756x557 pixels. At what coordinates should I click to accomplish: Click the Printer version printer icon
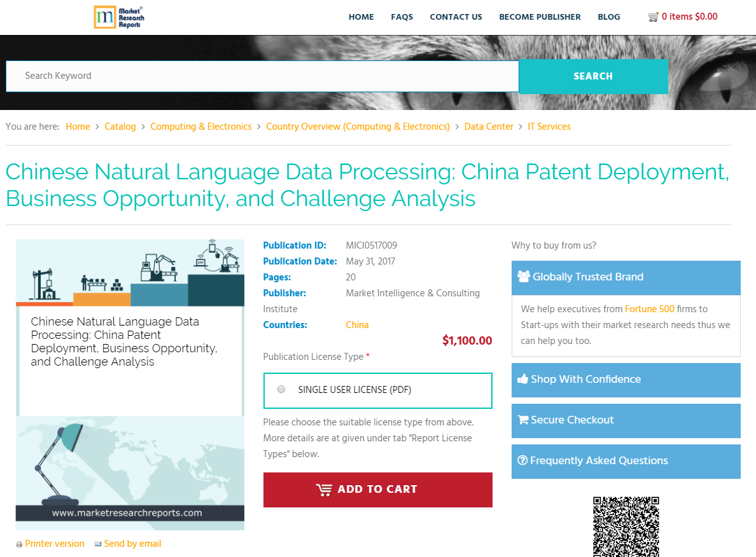20,544
